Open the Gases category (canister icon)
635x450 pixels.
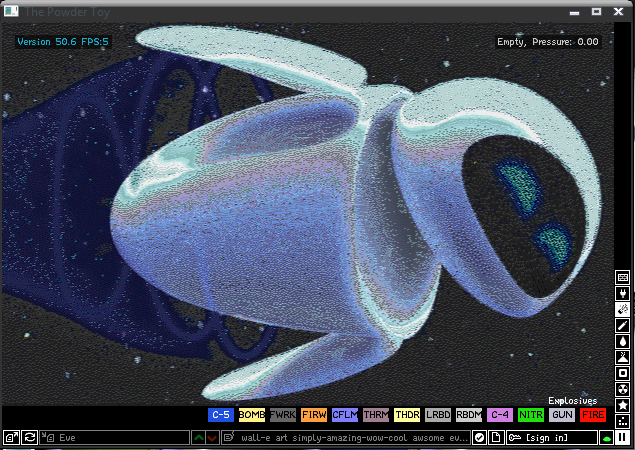(622, 325)
